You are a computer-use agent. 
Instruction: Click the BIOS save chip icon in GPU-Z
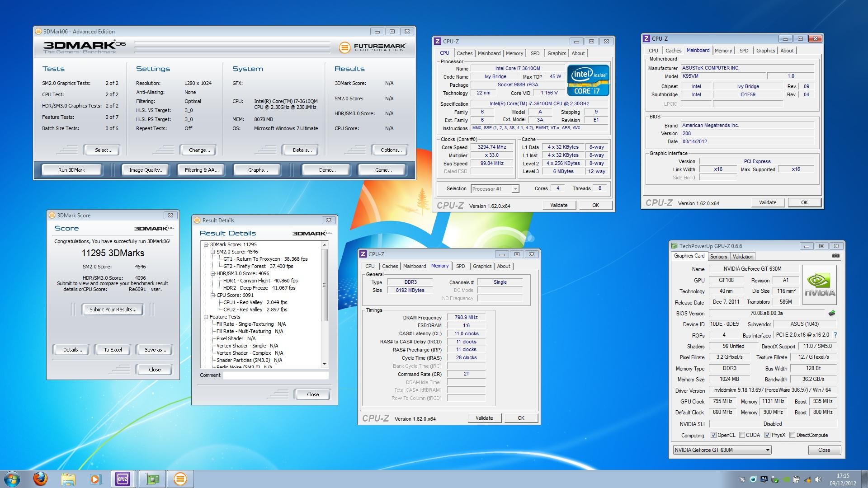click(831, 313)
